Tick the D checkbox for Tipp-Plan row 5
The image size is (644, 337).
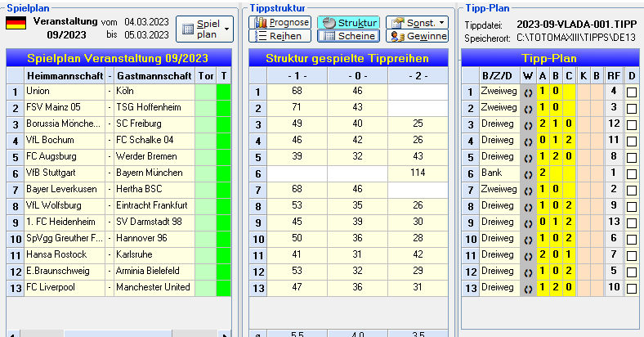point(632,158)
